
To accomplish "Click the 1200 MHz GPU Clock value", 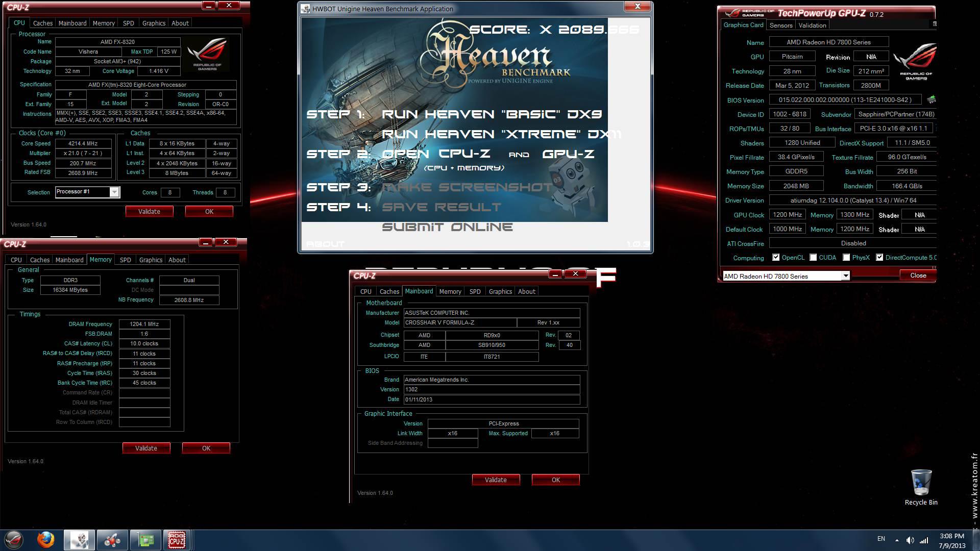I will pos(787,215).
